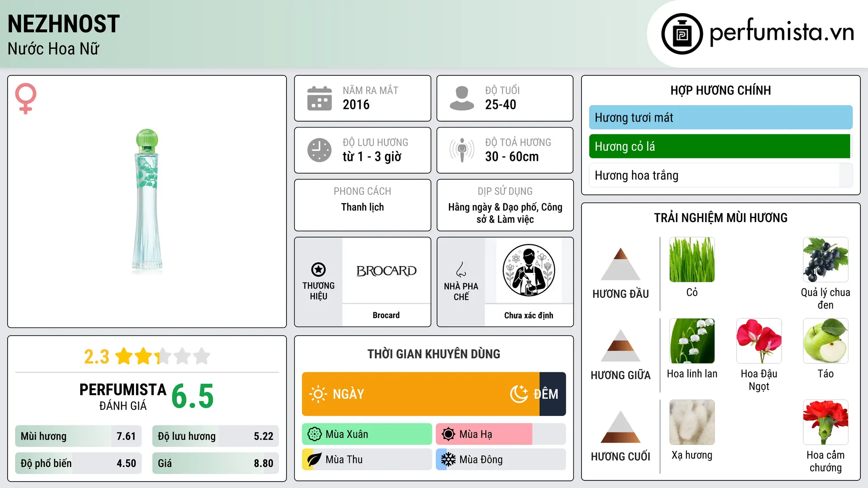The height and width of the screenshot is (488, 868).
Task: Click the sun icon beside Ngày
Action: coord(318,394)
